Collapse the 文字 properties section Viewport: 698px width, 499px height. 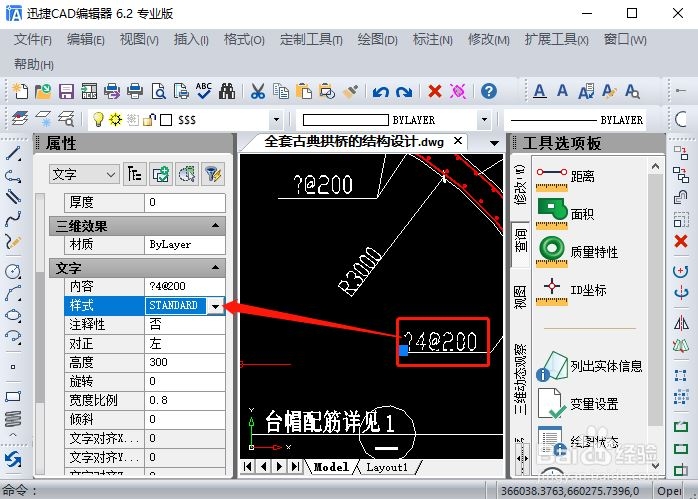coord(216,268)
